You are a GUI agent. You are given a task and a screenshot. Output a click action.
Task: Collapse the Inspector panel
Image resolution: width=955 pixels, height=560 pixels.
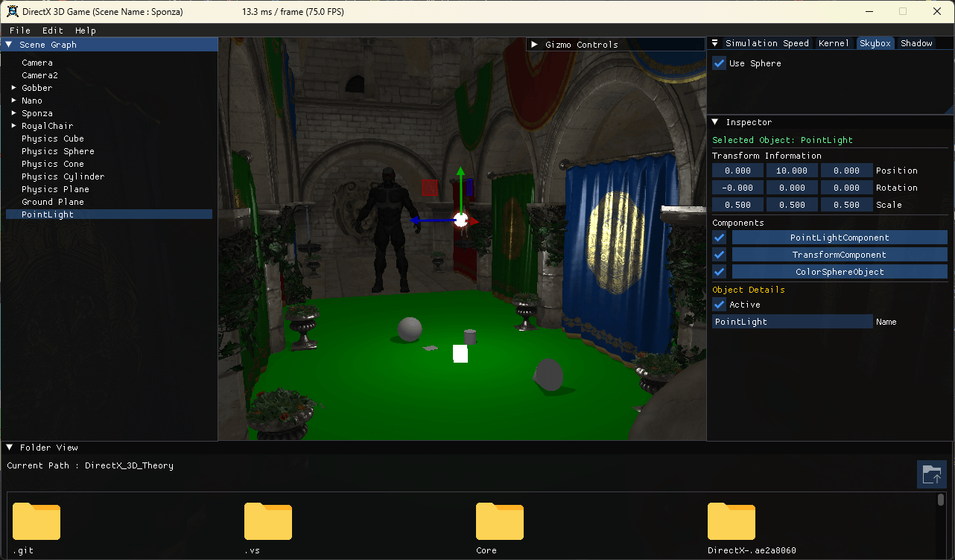coord(715,122)
